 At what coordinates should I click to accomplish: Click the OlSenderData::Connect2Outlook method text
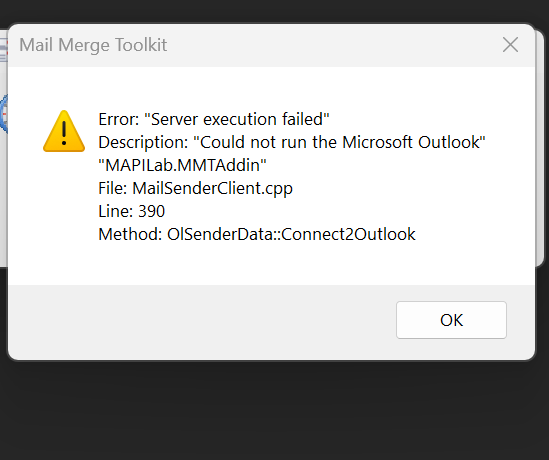291,234
